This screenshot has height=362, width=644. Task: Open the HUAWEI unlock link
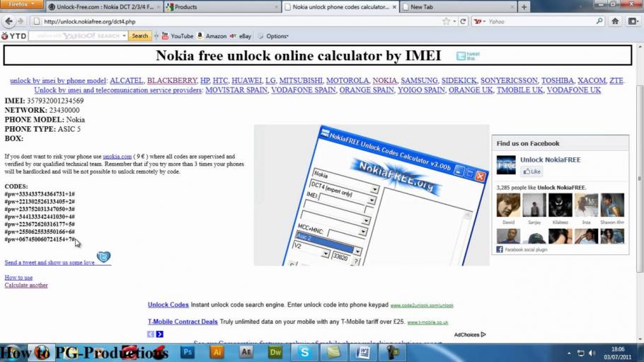click(246, 81)
